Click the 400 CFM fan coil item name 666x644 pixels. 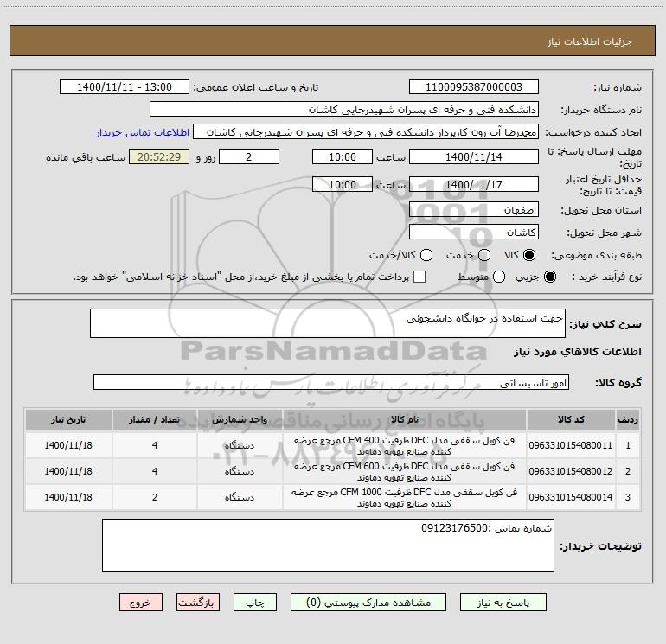(405, 446)
